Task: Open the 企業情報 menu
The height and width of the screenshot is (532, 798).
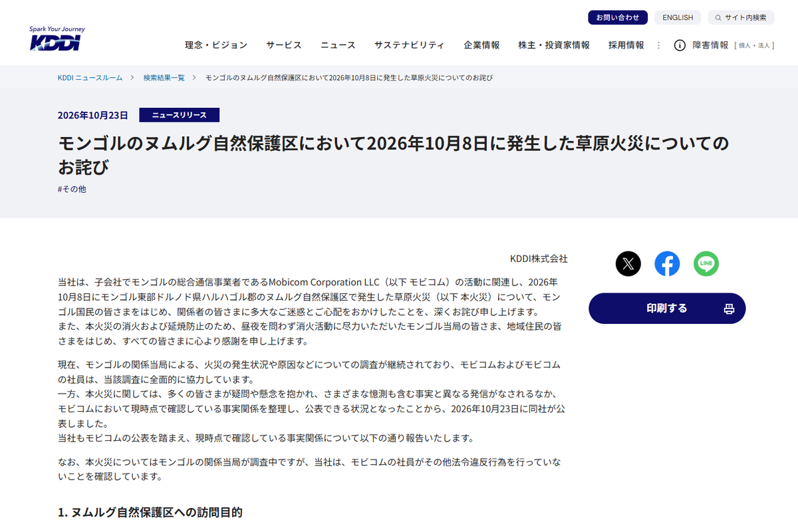Action: pos(481,45)
